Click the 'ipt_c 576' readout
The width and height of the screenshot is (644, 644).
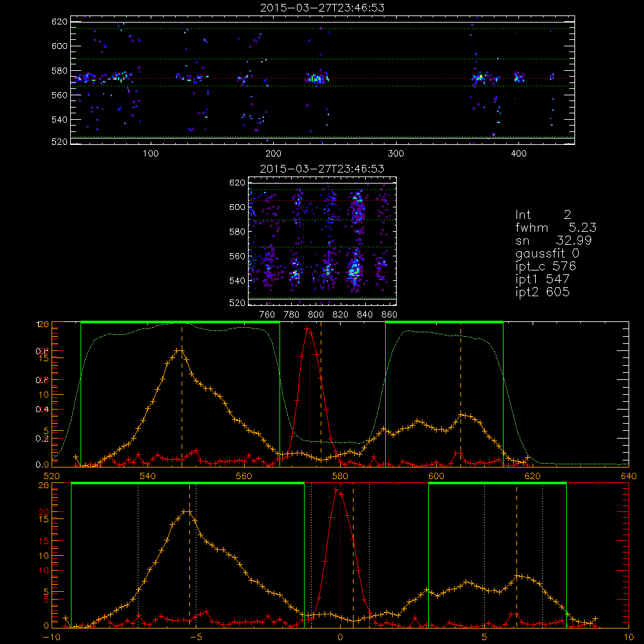click(546, 267)
